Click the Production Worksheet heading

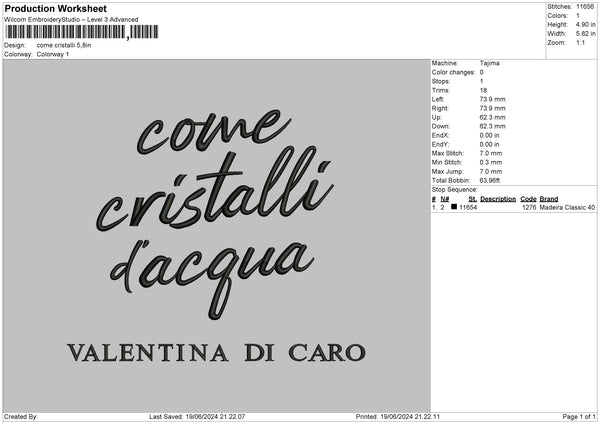pyautogui.click(x=55, y=8)
